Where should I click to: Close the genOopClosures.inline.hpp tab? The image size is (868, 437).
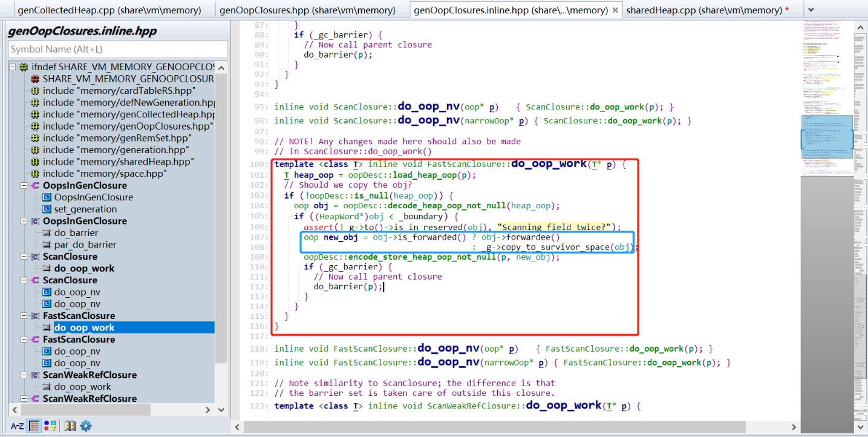point(615,10)
